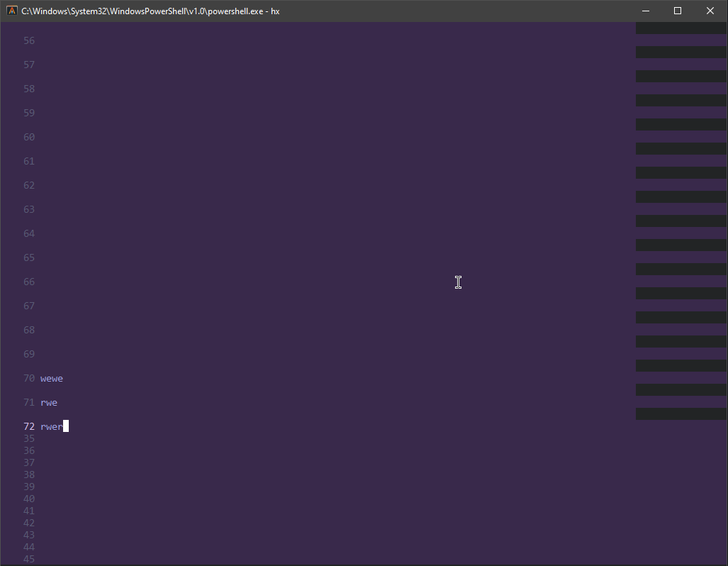Click line number 66 in the gutter
Screen dimensions: 728x566
coord(28,282)
